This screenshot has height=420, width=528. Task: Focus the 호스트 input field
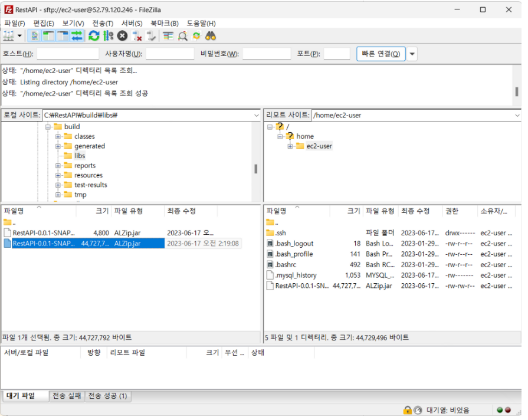click(x=68, y=54)
